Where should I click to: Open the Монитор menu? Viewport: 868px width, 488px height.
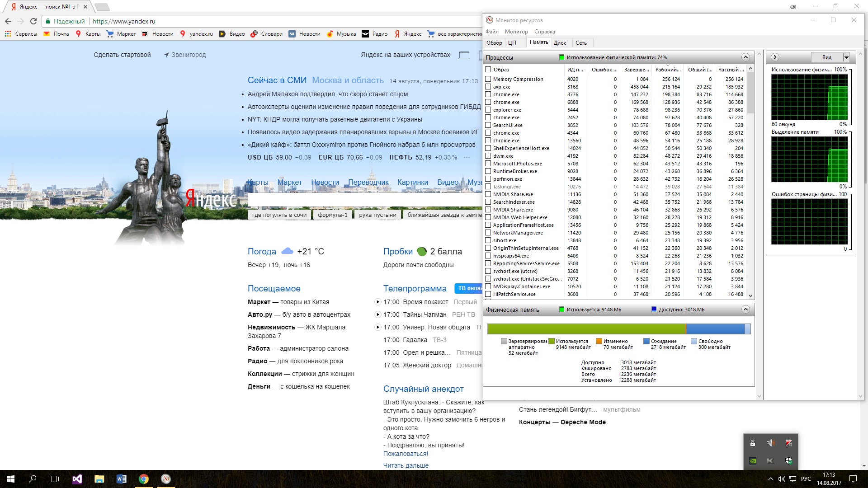(x=516, y=32)
